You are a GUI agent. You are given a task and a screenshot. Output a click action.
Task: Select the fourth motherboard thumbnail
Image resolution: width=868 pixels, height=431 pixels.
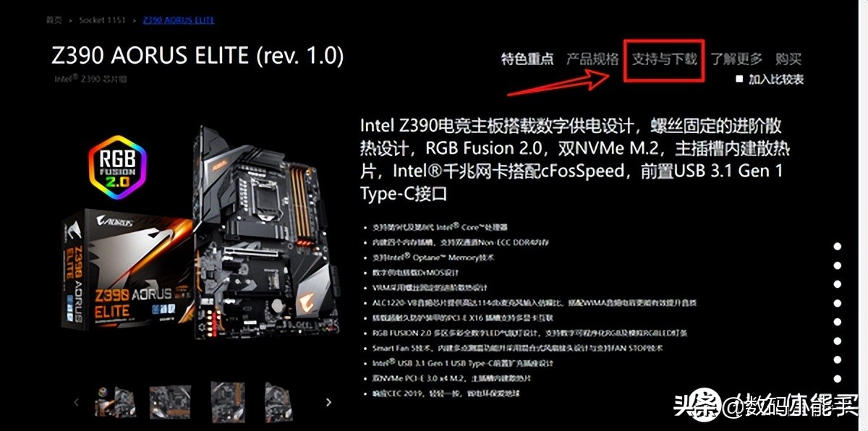point(278,402)
